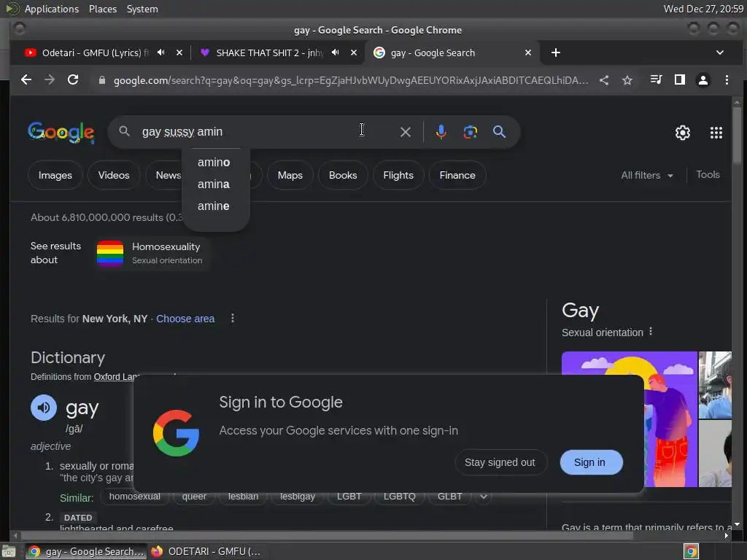Image resolution: width=747 pixels, height=560 pixels.
Task: Close the SHAKE THAT SHIT 2 tab
Action: (354, 52)
